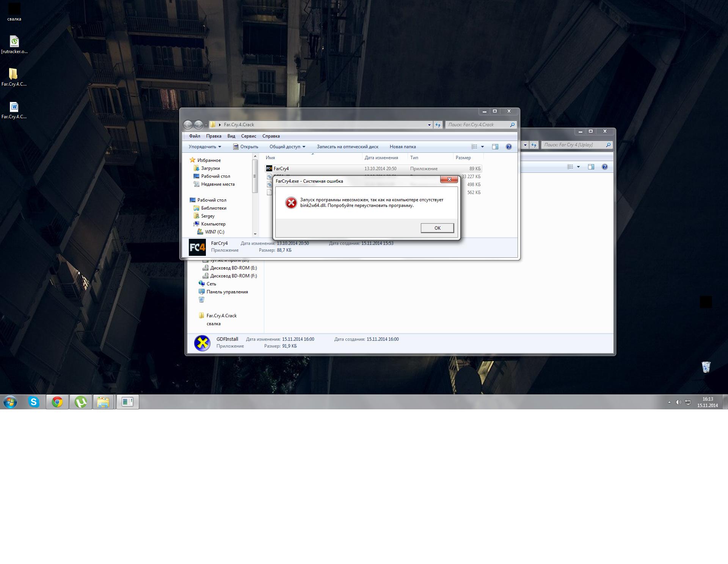Click the volume icon in system tray
The width and height of the screenshot is (728, 564).
(678, 402)
